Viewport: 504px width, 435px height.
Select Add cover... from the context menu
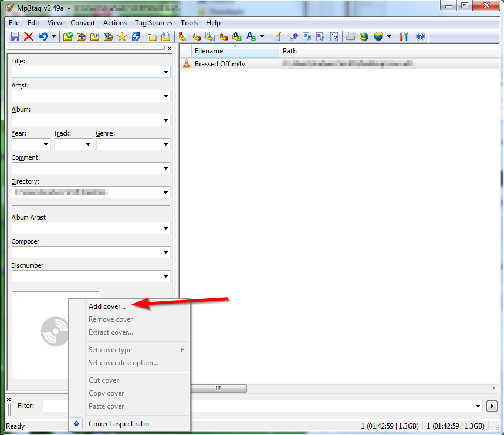[x=107, y=306]
